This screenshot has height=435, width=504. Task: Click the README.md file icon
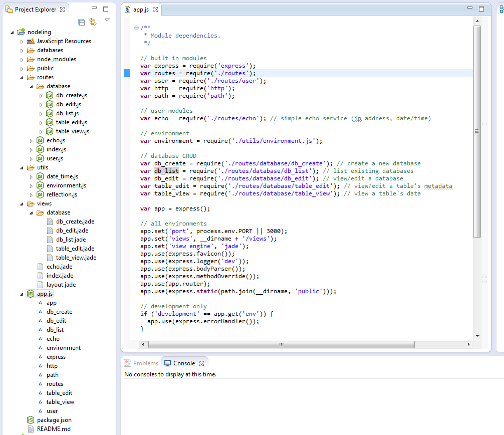pyautogui.click(x=31, y=429)
